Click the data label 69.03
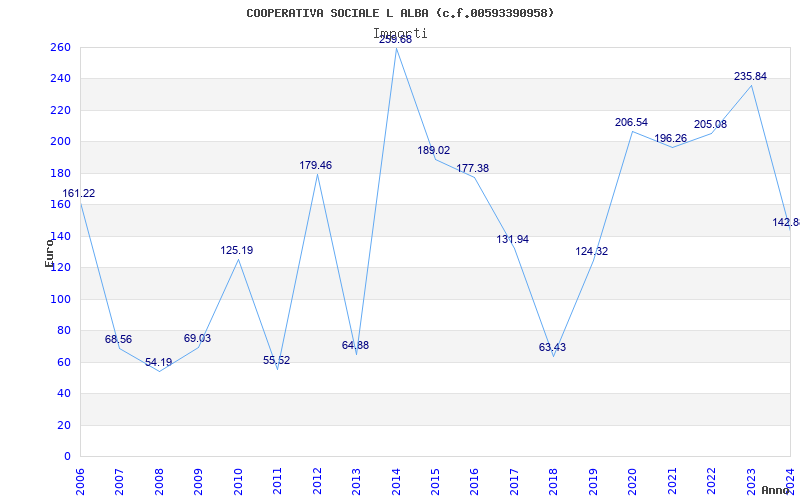800x500 pixels. [197, 338]
